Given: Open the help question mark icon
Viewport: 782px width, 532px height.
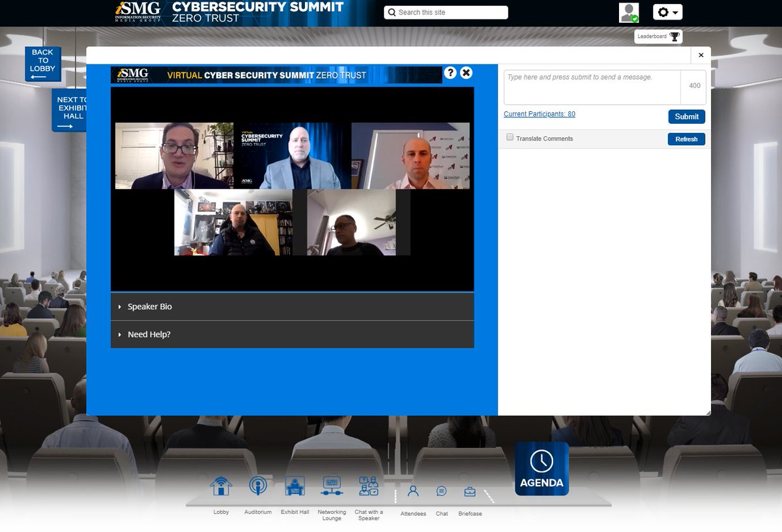Looking at the screenshot, I should coord(450,73).
